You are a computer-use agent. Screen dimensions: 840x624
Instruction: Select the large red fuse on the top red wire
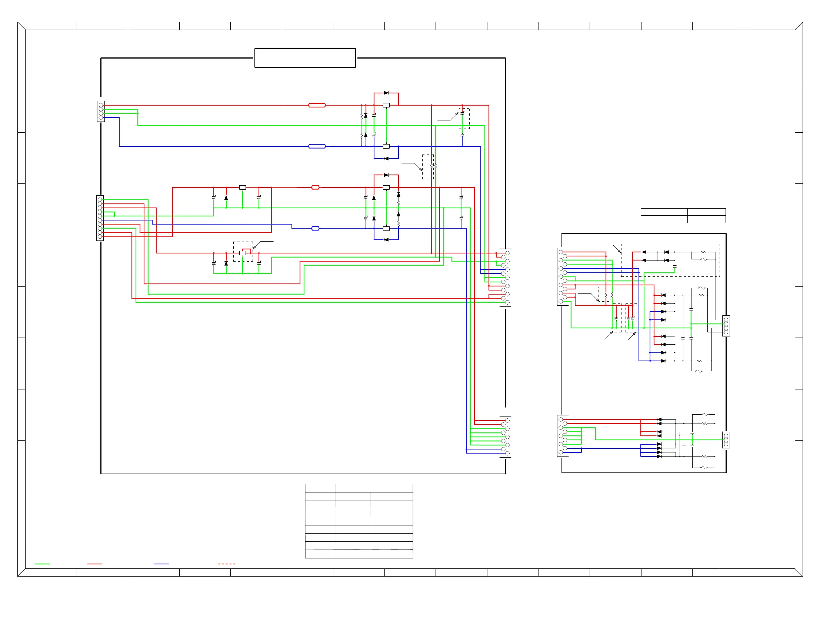(317, 105)
